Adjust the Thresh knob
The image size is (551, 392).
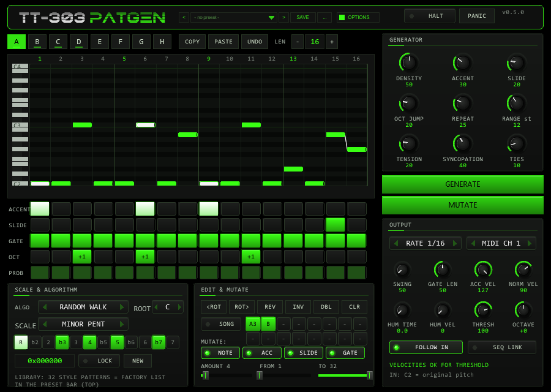tap(483, 311)
